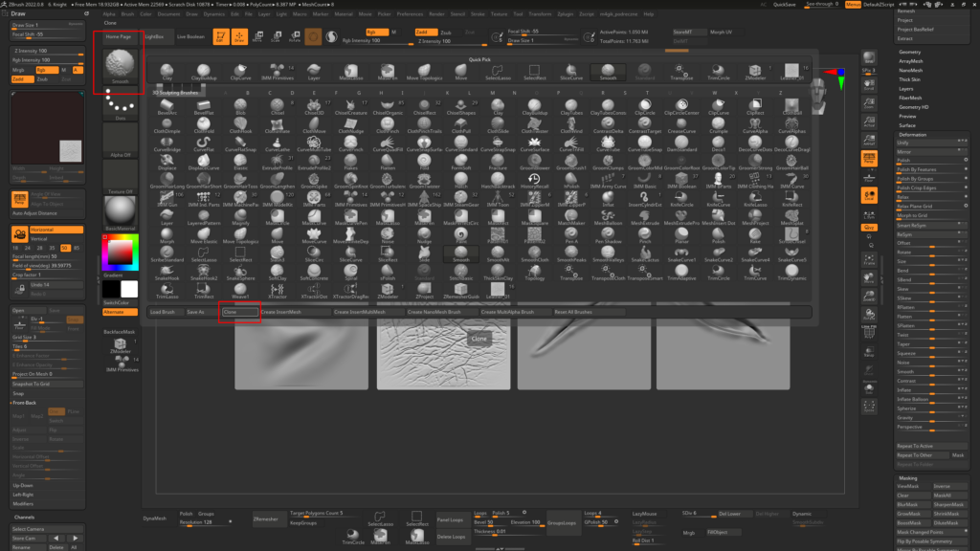
Task: Expand the Masking subpalette
Action: pyautogui.click(x=908, y=477)
